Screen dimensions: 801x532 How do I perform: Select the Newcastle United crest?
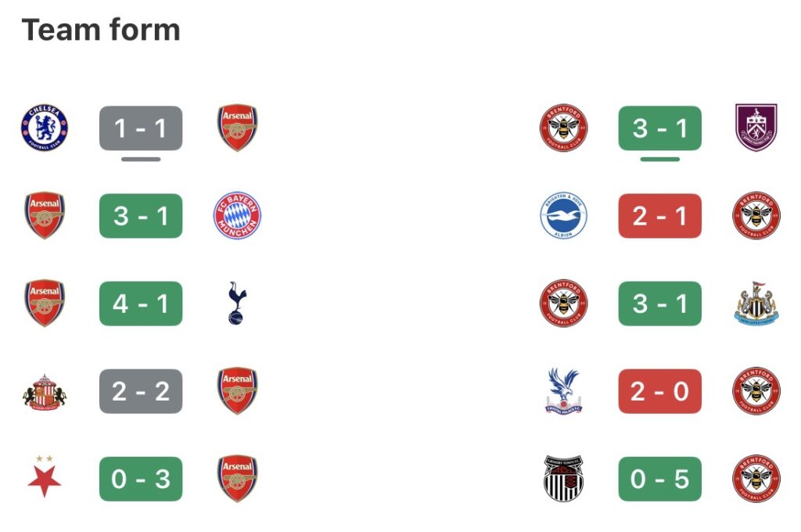coord(756,304)
